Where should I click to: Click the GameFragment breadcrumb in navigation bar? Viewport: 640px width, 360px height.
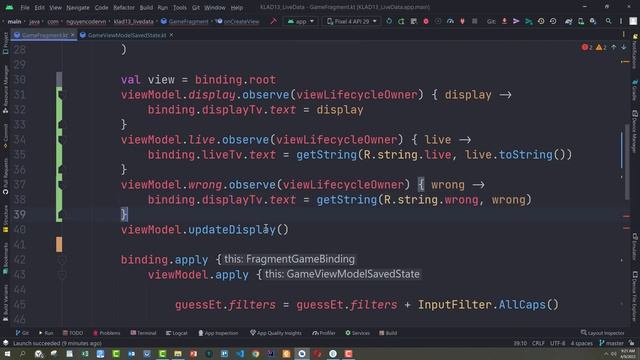click(184, 21)
